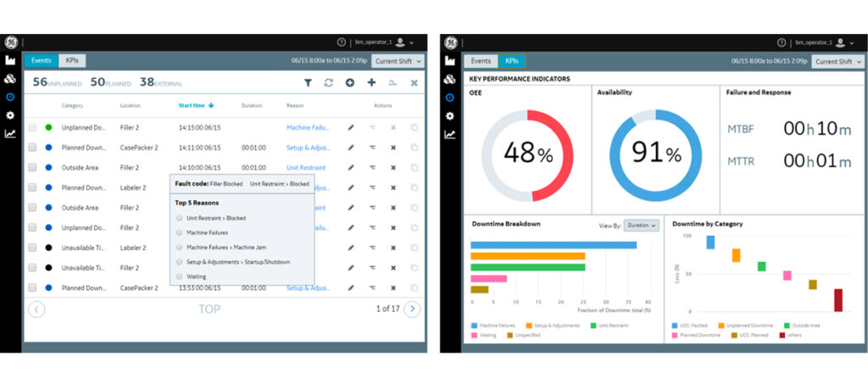The width and height of the screenshot is (868, 384).
Task: Click the circled plus icon in events toolbar
Action: tap(350, 82)
